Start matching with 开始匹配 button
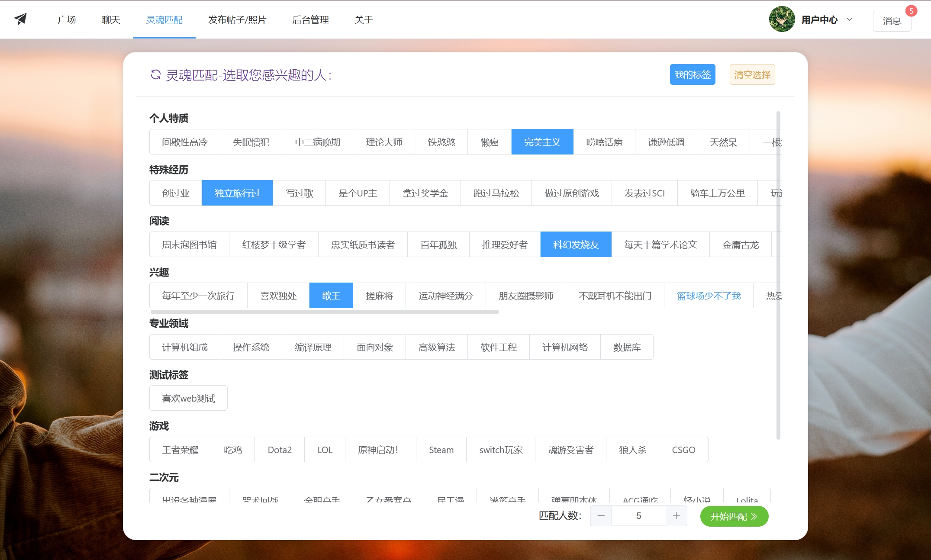This screenshot has height=560, width=931. (734, 516)
